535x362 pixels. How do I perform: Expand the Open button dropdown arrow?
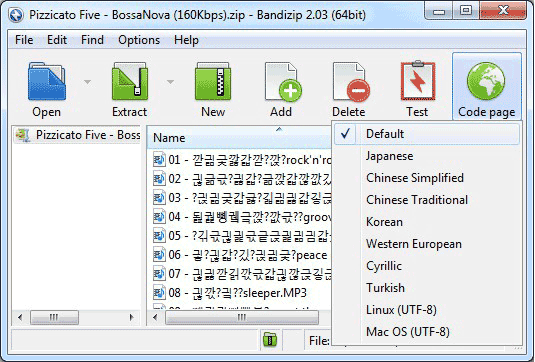(88, 82)
